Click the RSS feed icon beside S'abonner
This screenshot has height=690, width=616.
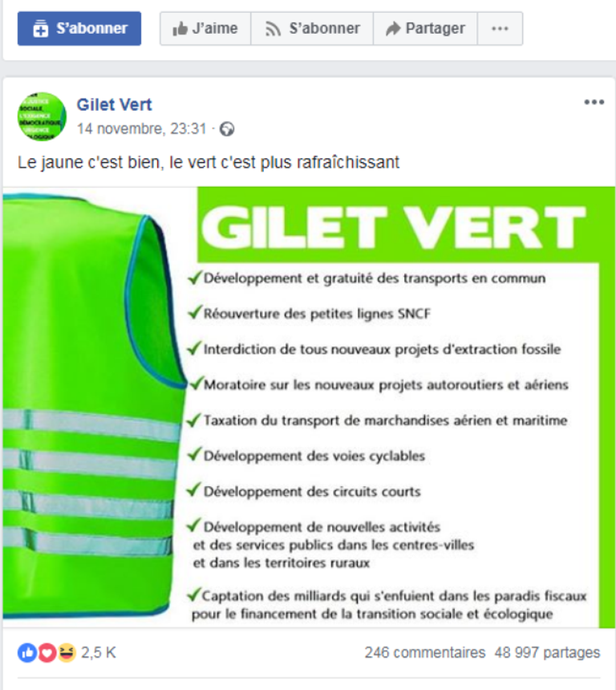(x=273, y=29)
